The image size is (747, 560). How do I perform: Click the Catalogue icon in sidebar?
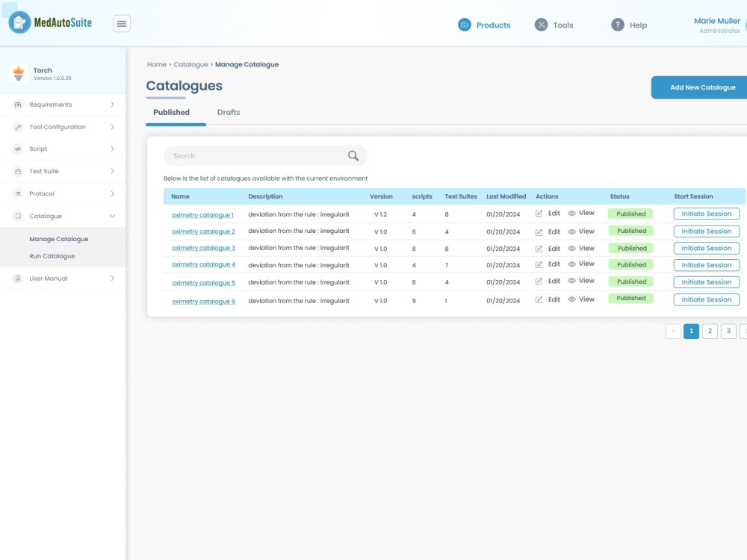click(18, 217)
